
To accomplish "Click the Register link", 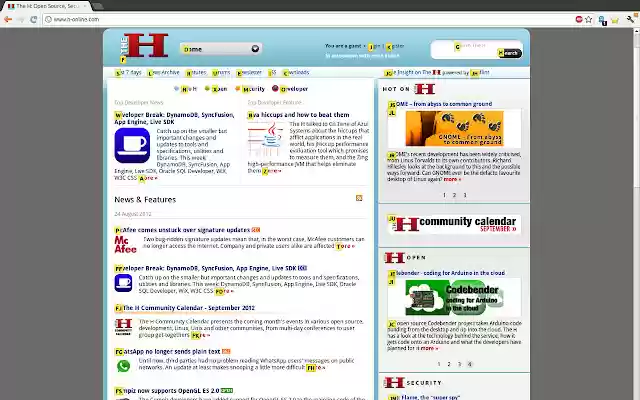I will click(x=395, y=46).
